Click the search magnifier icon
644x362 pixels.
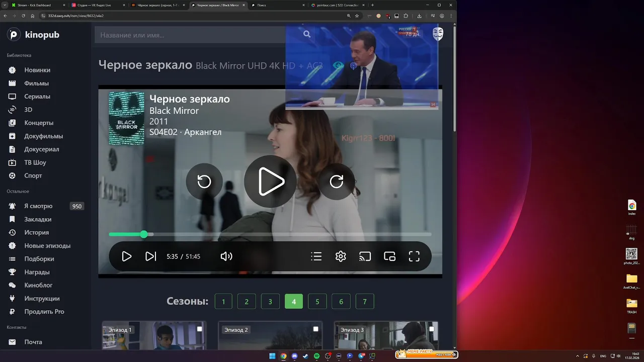[x=307, y=34]
